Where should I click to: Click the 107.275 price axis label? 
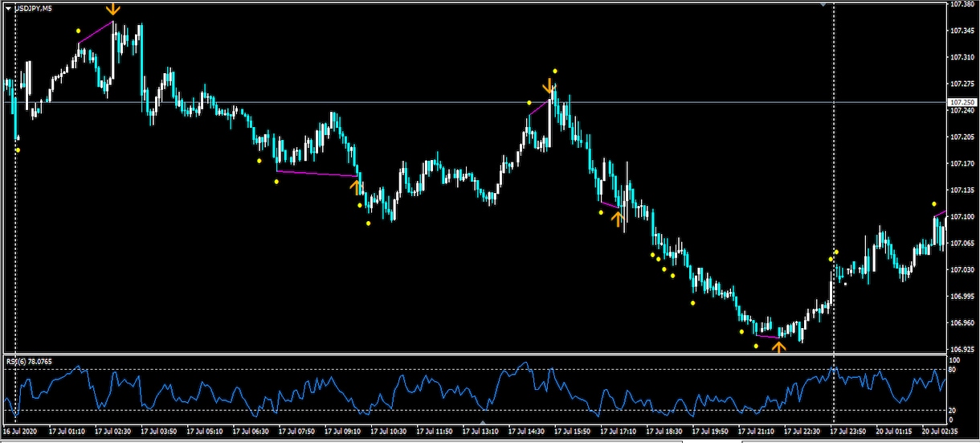point(962,84)
